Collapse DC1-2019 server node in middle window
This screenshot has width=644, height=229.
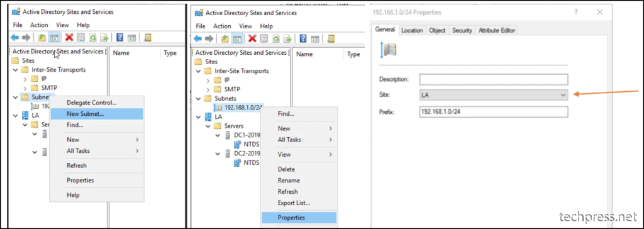tap(218, 135)
